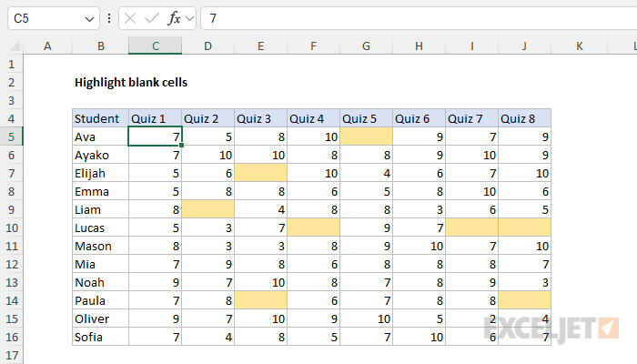This screenshot has width=637, height=364.
Task: Click Ava's highlighted blank Quiz 5 cell
Action: [367, 136]
